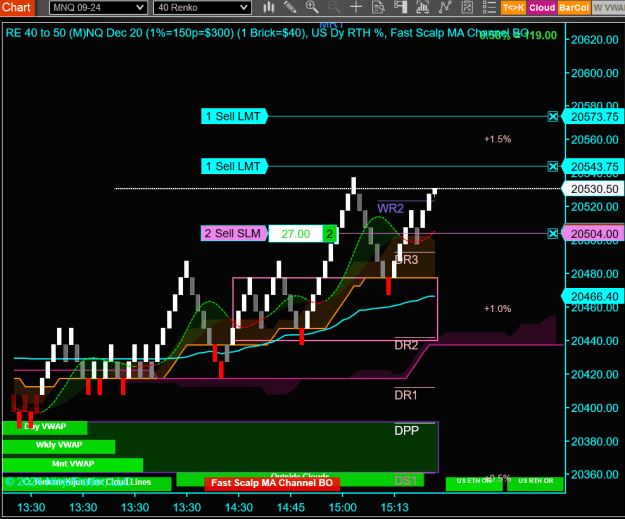The width and height of the screenshot is (625, 519).
Task: Click the +1.0% level label
Action: (x=497, y=309)
